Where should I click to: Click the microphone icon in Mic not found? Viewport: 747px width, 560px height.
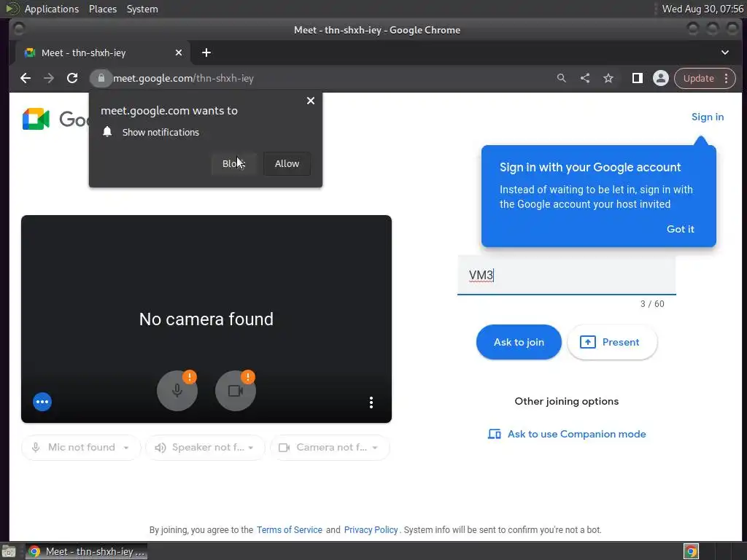tap(36, 448)
